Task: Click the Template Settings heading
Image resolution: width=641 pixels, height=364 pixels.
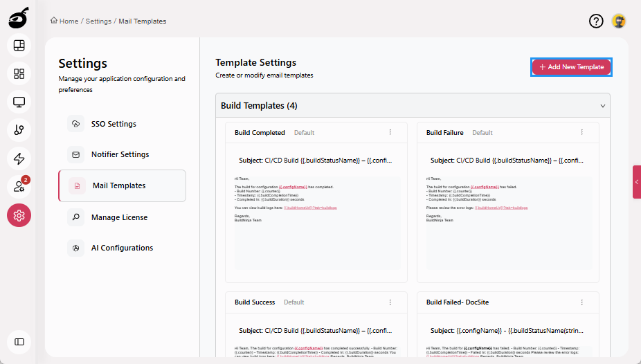Action: (256, 62)
